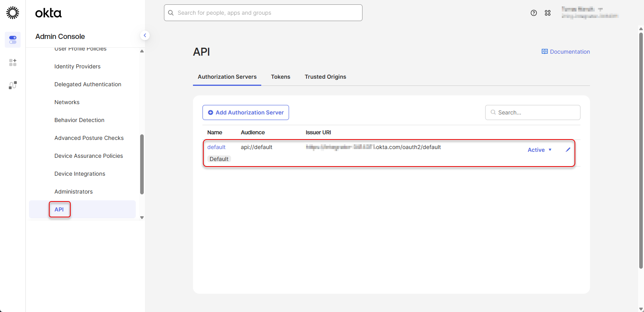This screenshot has width=644, height=312.
Task: Open the help question mark icon
Action: point(534,13)
